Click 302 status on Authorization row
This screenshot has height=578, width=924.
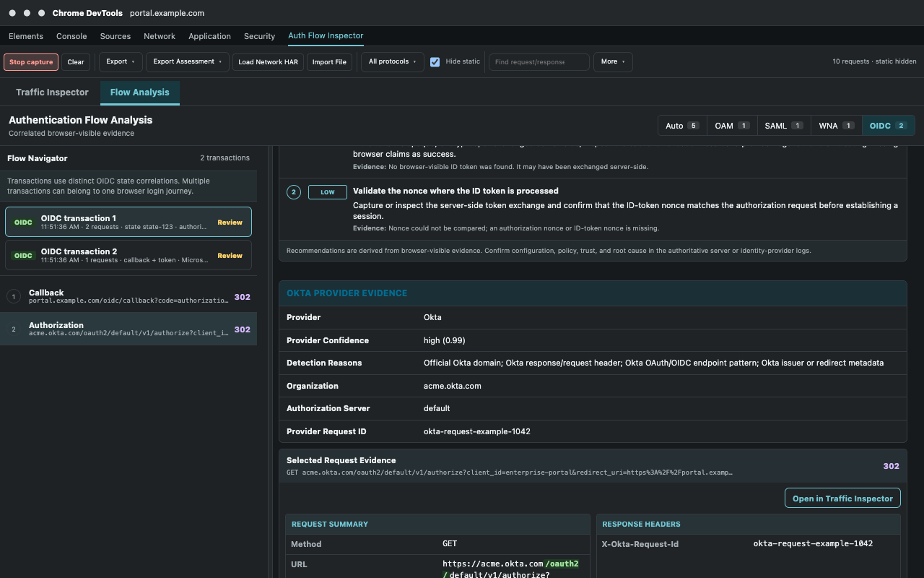(x=243, y=329)
